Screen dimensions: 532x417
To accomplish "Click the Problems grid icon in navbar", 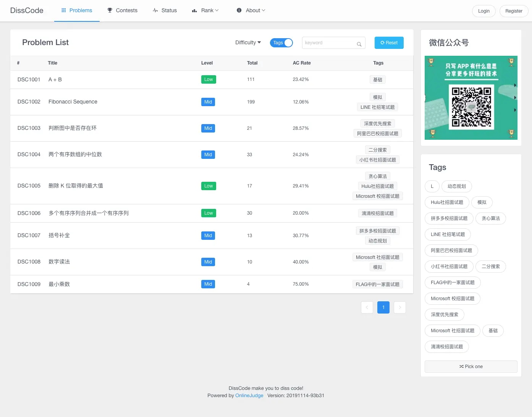I will click(x=64, y=10).
